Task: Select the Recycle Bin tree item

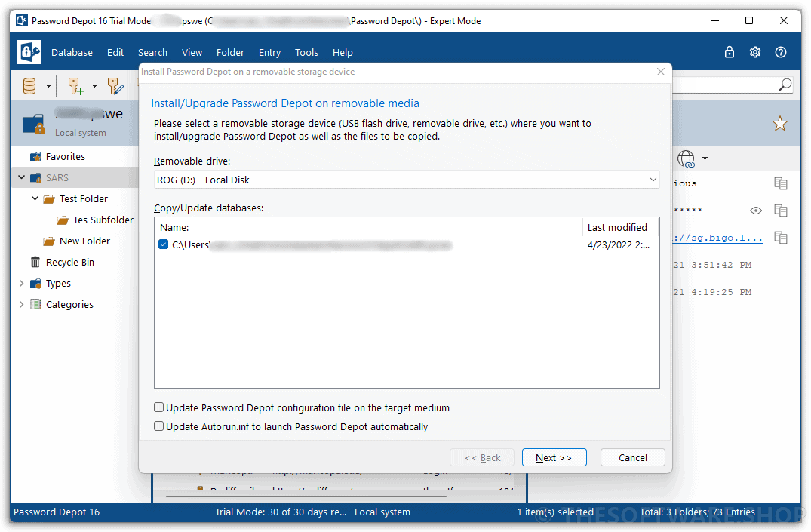Action: click(x=70, y=263)
